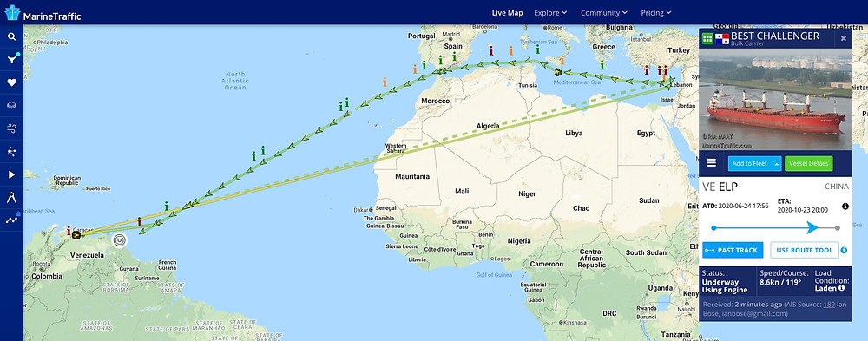Click the grey destination dot on progress bar
This screenshot has width=868, height=341.
837,227
